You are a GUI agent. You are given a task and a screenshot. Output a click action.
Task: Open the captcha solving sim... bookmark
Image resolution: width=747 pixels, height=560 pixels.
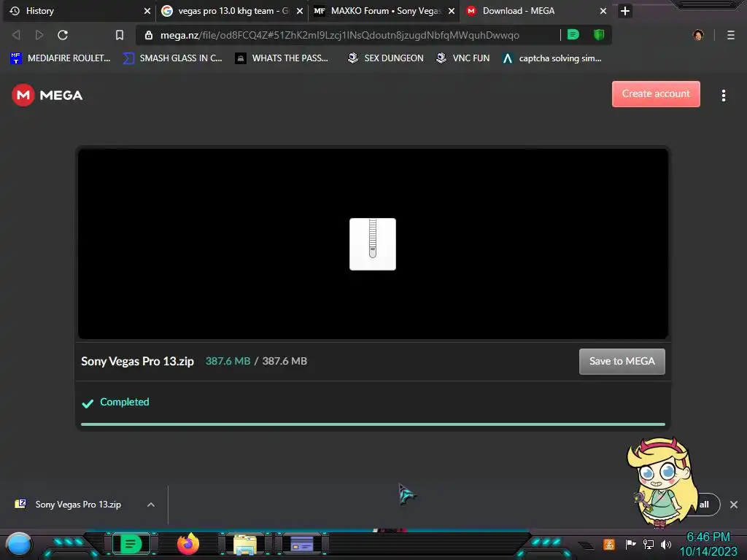point(553,58)
